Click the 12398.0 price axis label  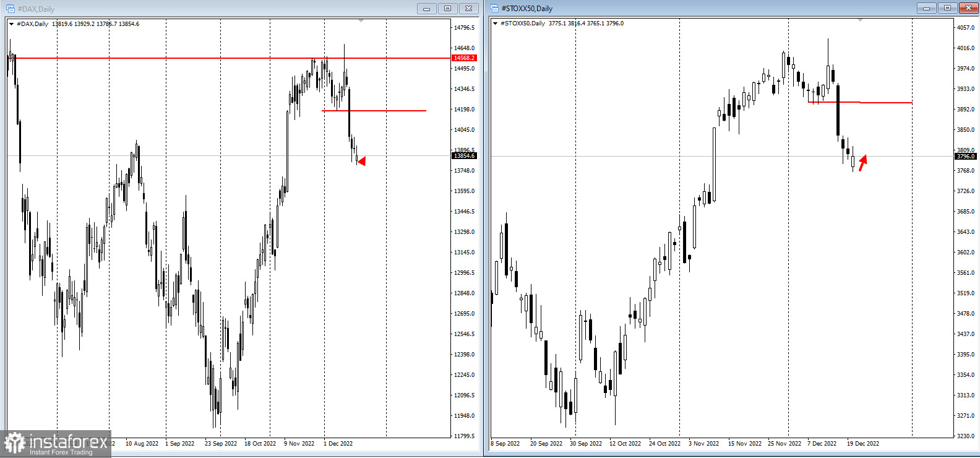click(x=465, y=355)
